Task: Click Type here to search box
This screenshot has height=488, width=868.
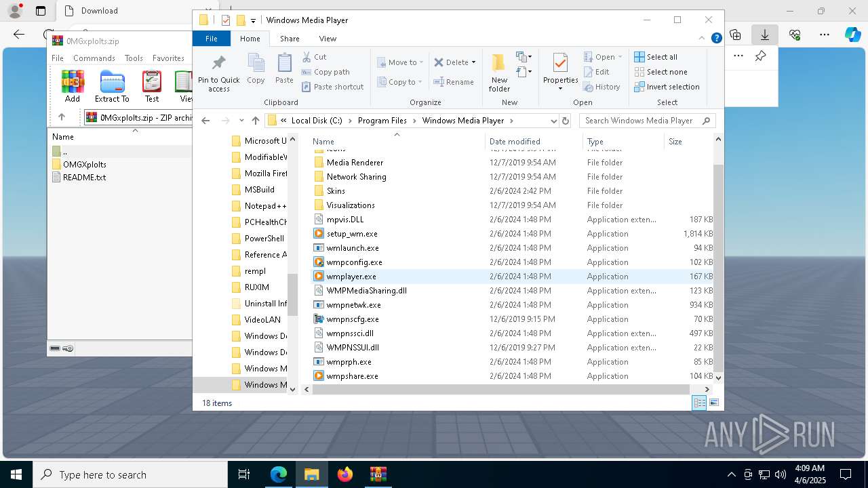Action: 130,474
